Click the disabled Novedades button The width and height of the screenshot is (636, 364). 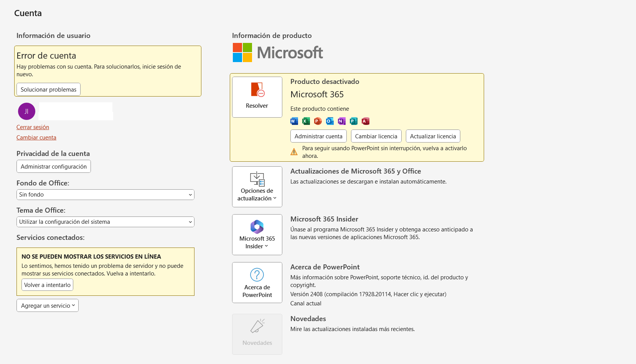point(257,334)
